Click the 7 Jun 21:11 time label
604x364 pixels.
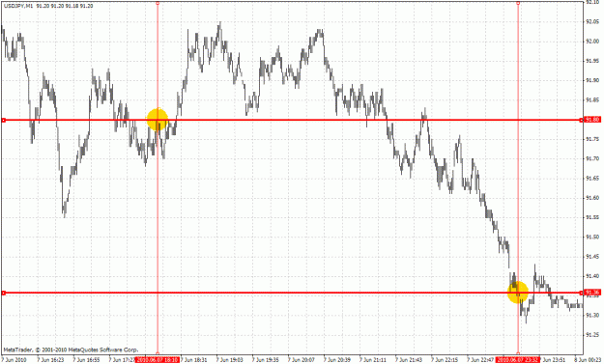coord(373,360)
